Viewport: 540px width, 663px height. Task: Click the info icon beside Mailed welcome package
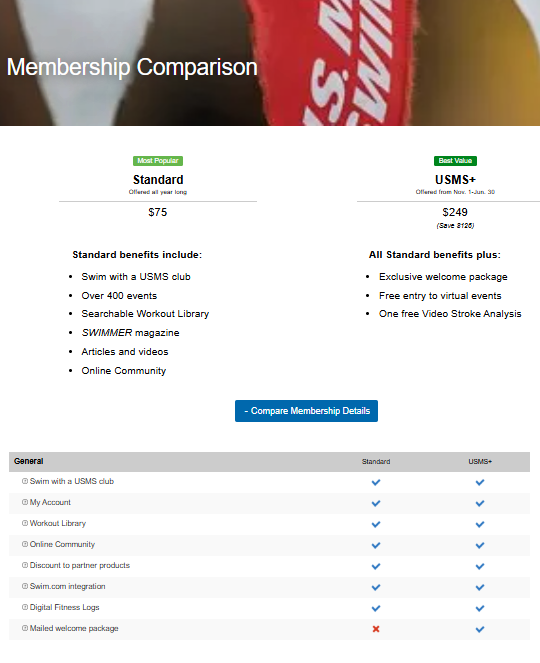(x=25, y=628)
